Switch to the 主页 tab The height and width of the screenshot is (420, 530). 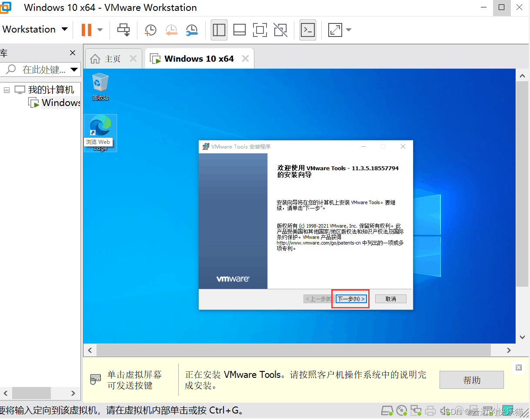[x=113, y=59]
